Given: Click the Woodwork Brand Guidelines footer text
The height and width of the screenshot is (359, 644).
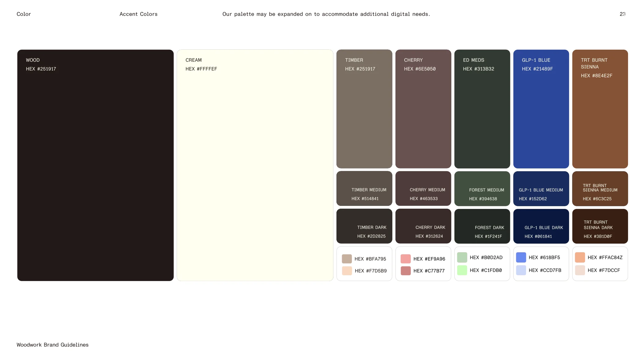Looking at the screenshot, I should coord(53,345).
